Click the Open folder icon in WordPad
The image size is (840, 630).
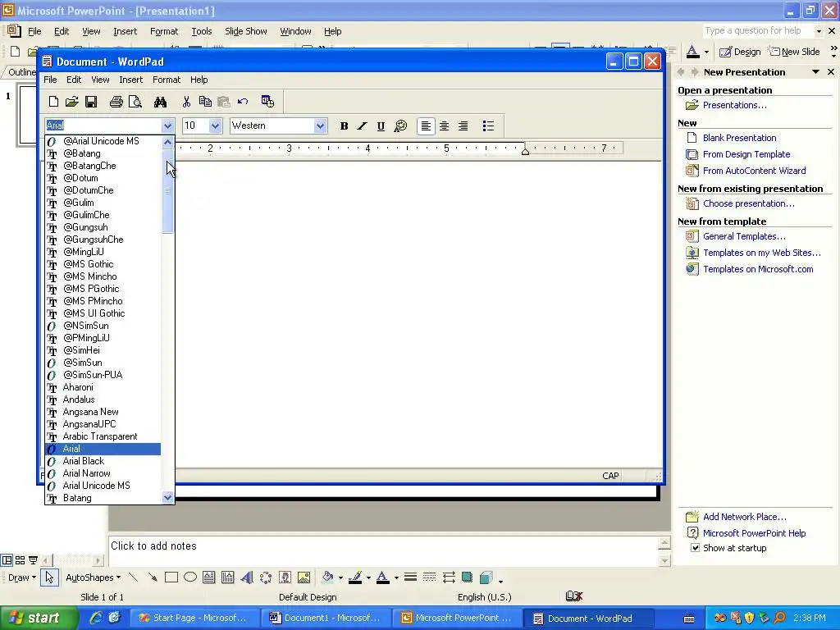coord(72,101)
